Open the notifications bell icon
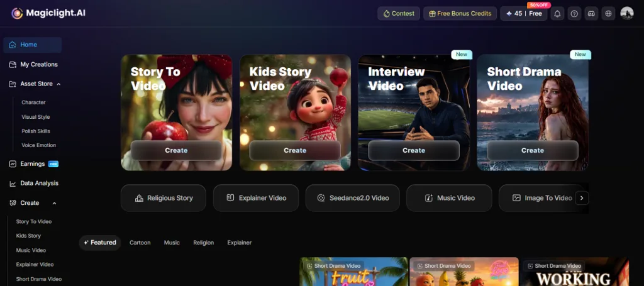This screenshot has height=286, width=644. point(557,14)
